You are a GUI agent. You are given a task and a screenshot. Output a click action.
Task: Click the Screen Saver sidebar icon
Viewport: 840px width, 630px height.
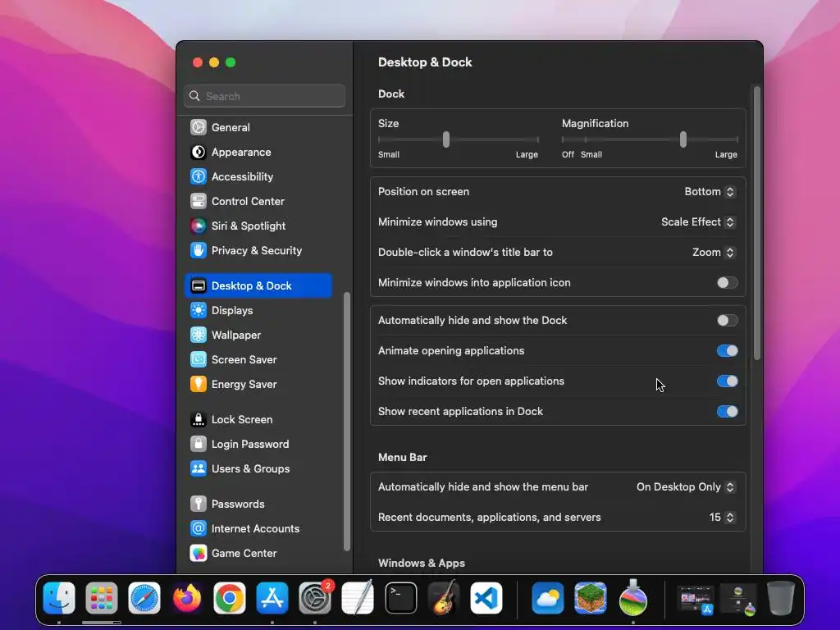click(x=199, y=360)
